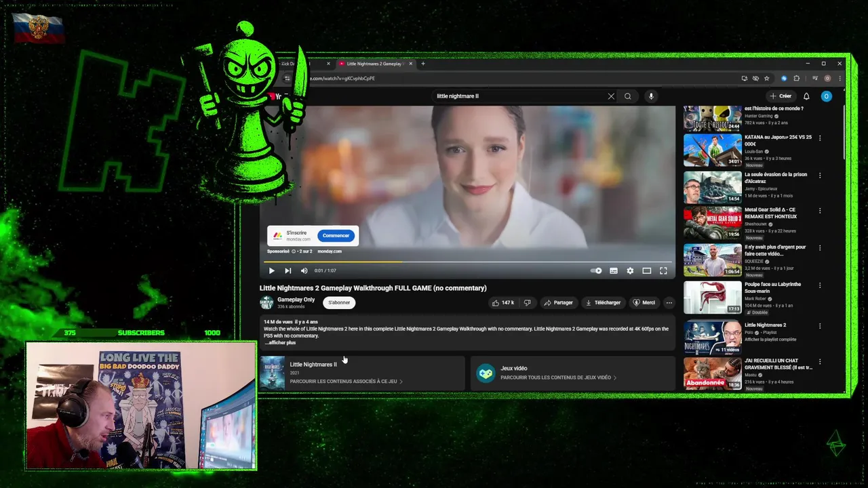This screenshot has width=868, height=488.
Task: Open options for J'AI RECUEILLI UN CHAT video
Action: [x=820, y=362]
